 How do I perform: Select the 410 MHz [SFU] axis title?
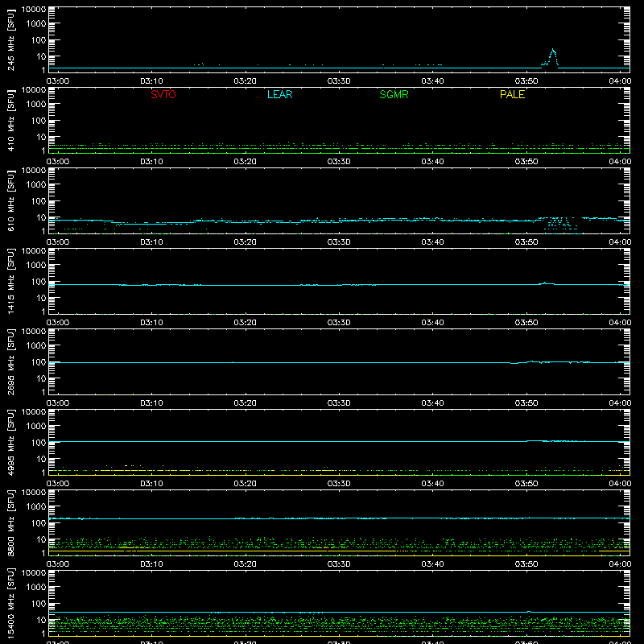pos(10,120)
